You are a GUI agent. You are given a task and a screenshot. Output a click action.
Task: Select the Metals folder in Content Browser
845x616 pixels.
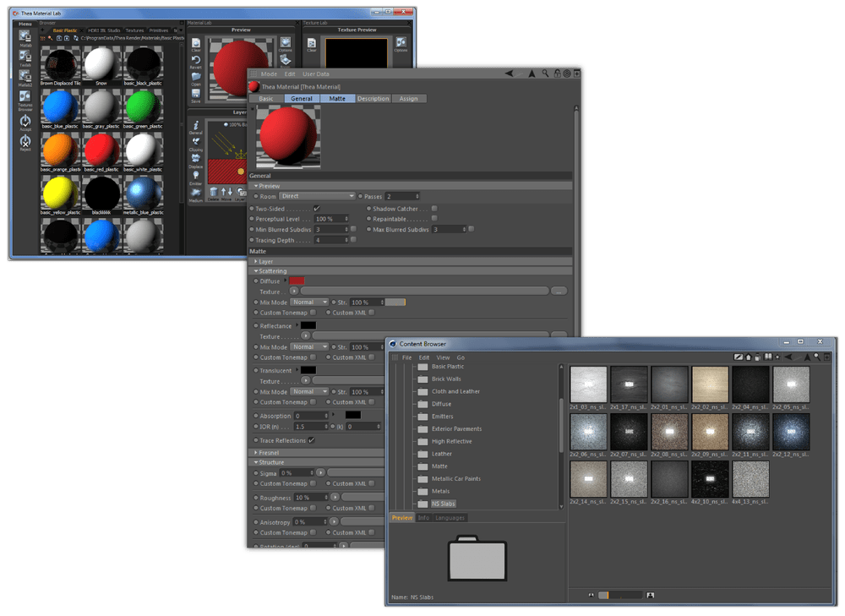pos(440,491)
